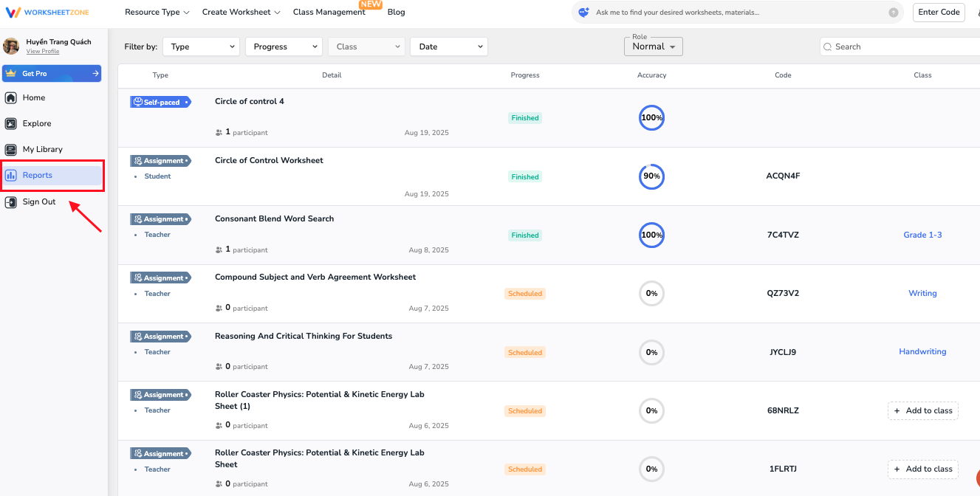Viewport: 980px width, 496px height.
Task: Click the AI assistant sparkle icon
Action: pyautogui.click(x=584, y=13)
